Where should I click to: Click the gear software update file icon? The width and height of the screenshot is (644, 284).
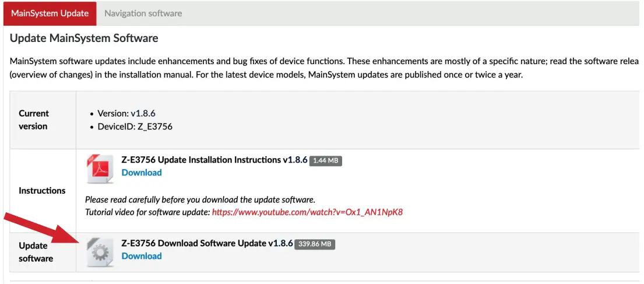(x=100, y=252)
